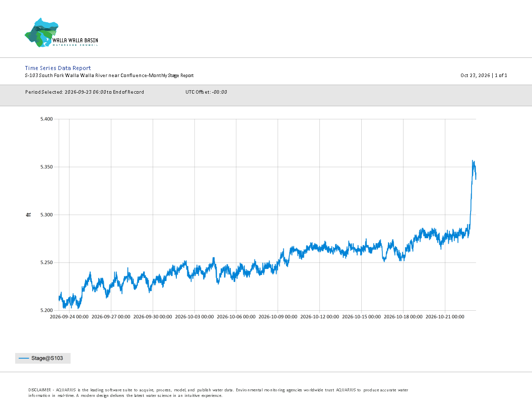The width and height of the screenshot is (532, 411).
Task: Click the 2026-10-03 00:00 x-axis label
Action: [194, 317]
